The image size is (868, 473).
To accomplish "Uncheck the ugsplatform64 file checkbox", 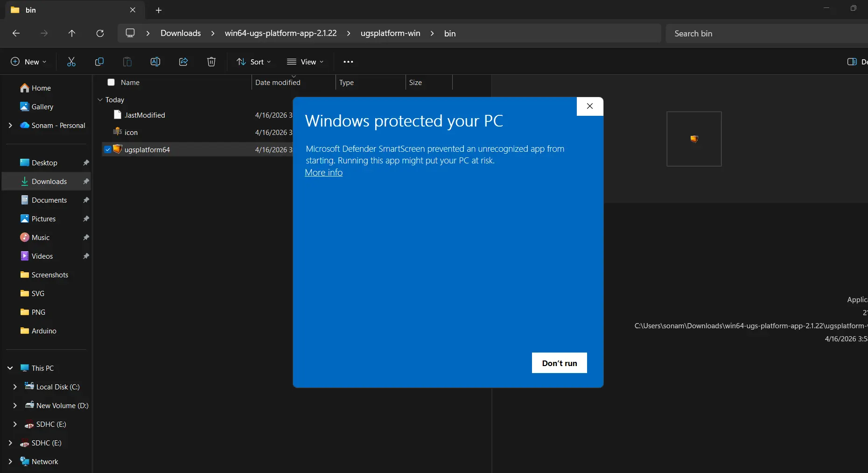I will (107, 149).
